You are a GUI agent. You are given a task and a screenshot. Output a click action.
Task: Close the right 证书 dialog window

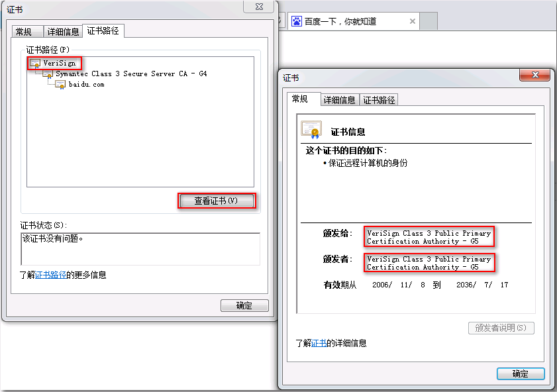(534, 75)
